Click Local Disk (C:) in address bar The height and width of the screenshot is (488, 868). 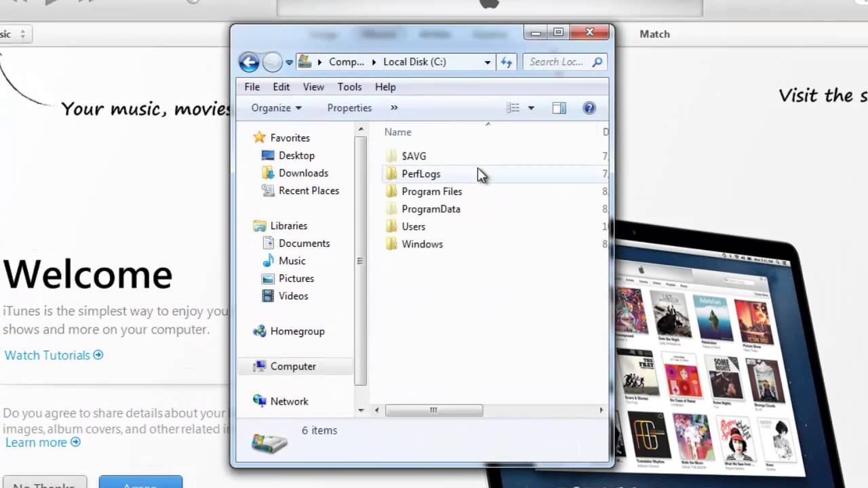pyautogui.click(x=414, y=62)
